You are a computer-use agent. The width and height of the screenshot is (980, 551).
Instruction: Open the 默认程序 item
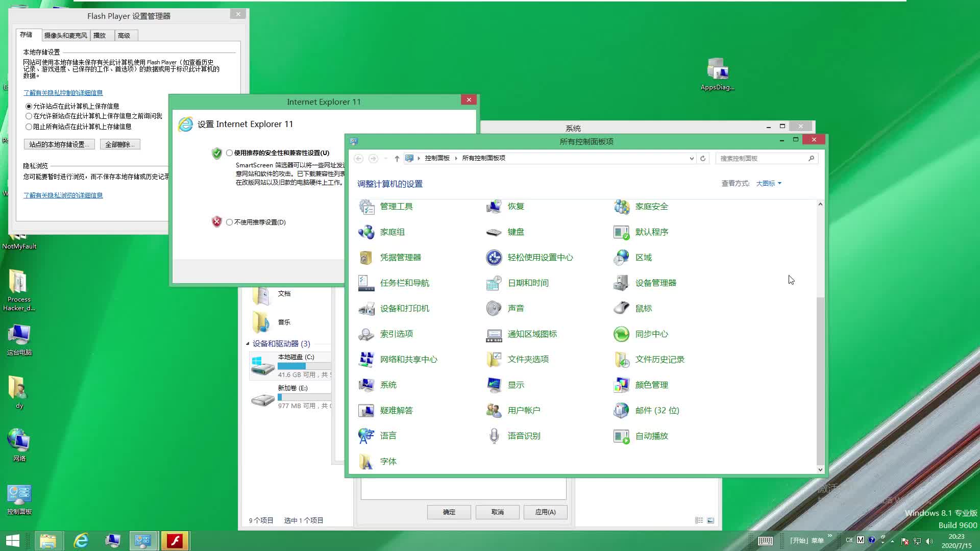[641, 232]
